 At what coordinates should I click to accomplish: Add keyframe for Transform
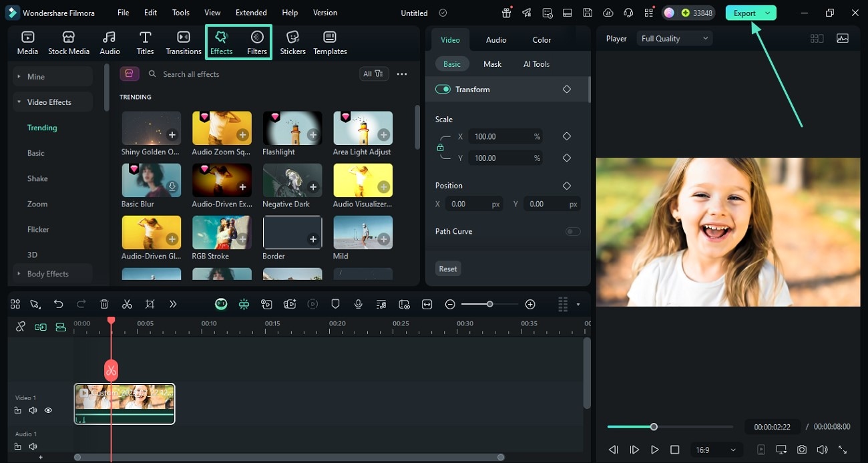tap(567, 89)
